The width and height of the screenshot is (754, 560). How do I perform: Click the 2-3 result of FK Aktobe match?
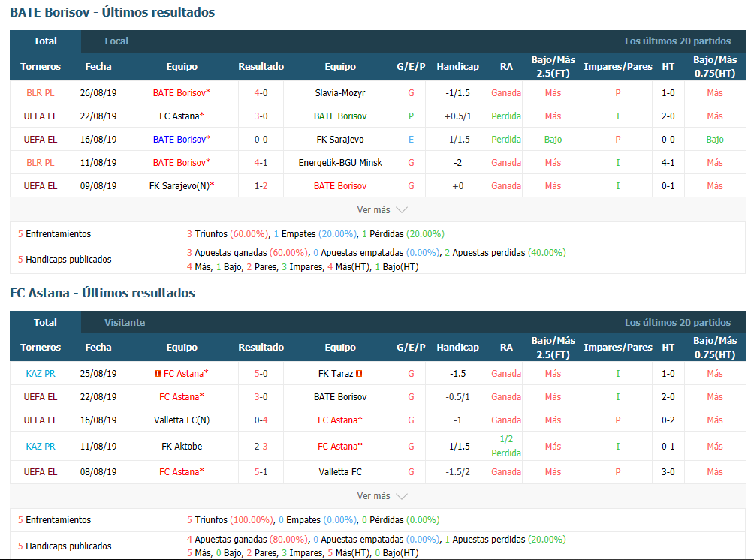[x=261, y=446]
